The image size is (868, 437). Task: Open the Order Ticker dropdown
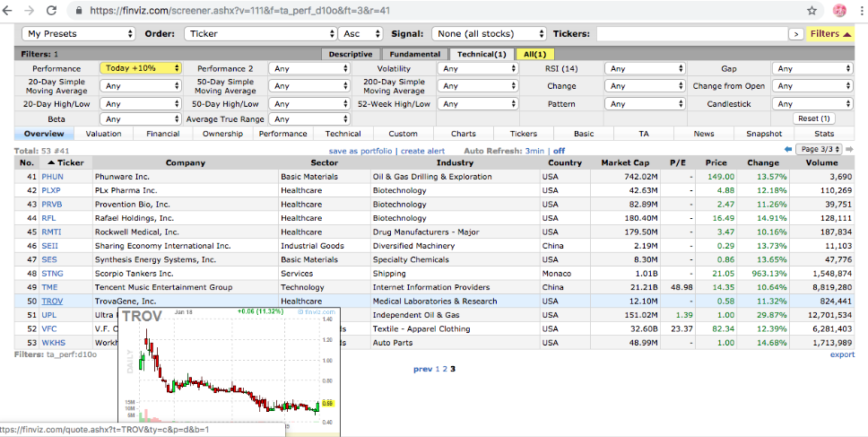tap(260, 34)
